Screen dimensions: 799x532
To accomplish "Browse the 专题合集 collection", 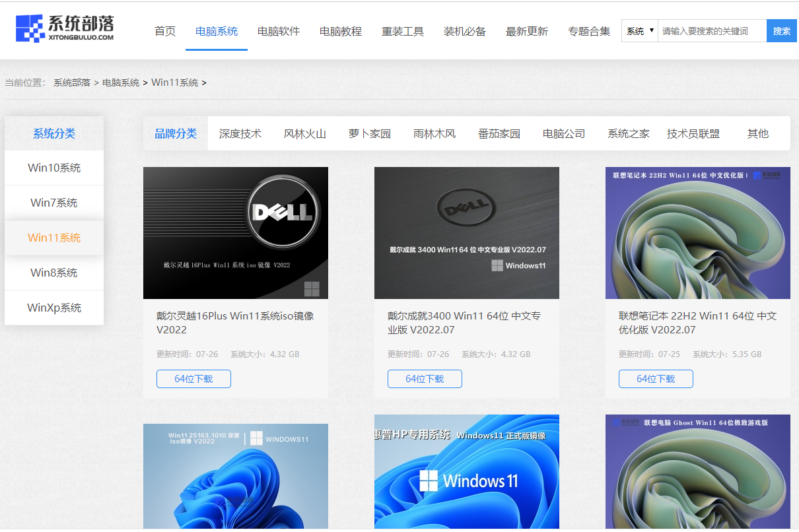I will click(x=588, y=30).
